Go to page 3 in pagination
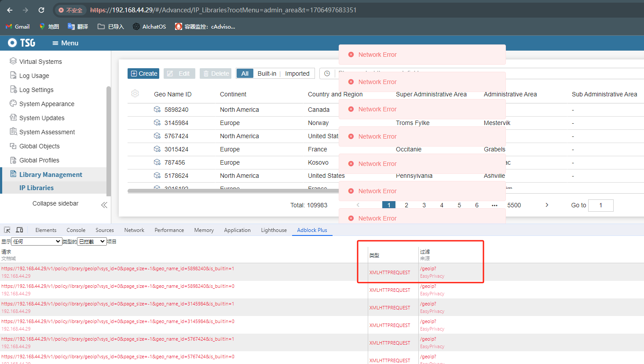 424,205
